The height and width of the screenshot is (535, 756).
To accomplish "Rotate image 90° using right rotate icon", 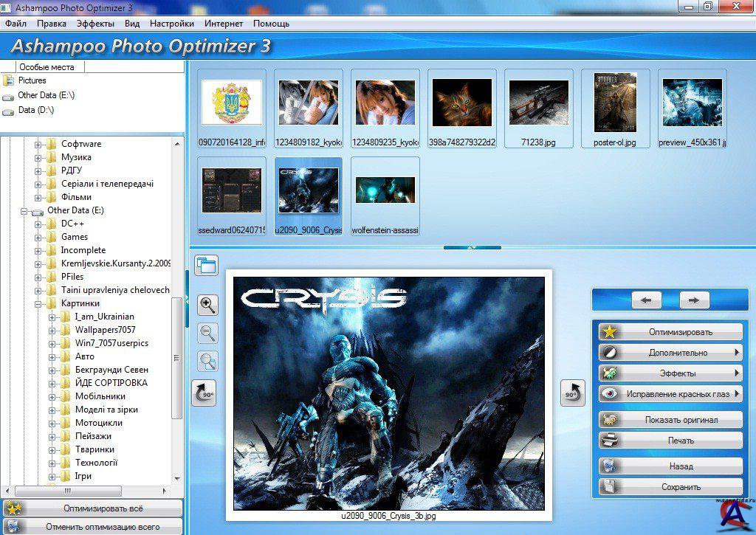I will [572, 393].
